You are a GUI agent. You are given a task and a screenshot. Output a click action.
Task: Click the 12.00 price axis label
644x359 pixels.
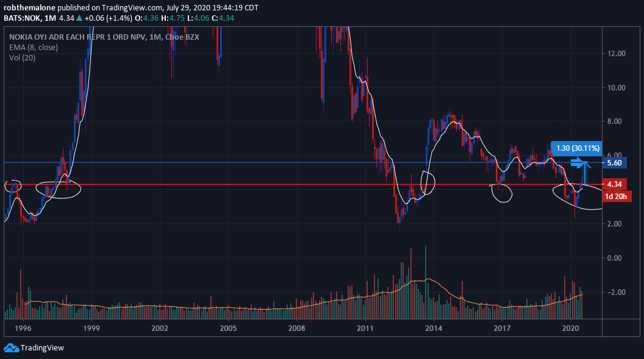617,54
